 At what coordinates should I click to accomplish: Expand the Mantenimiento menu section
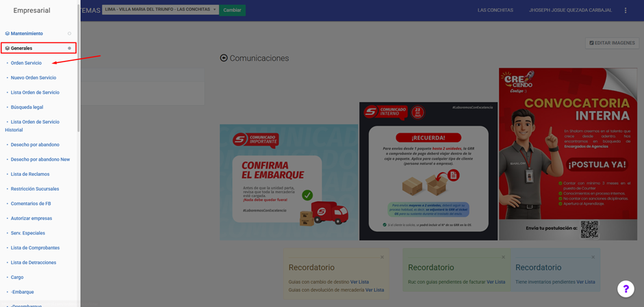pos(27,34)
